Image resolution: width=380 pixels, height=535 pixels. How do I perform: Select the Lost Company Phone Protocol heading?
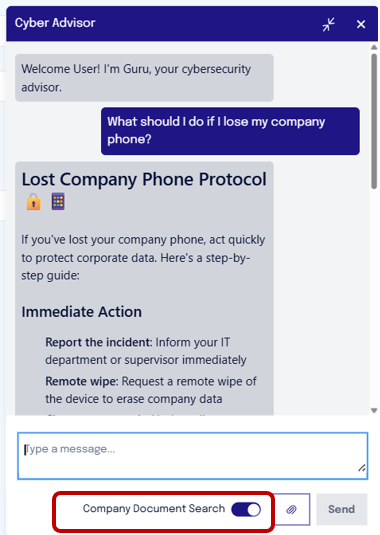[144, 179]
